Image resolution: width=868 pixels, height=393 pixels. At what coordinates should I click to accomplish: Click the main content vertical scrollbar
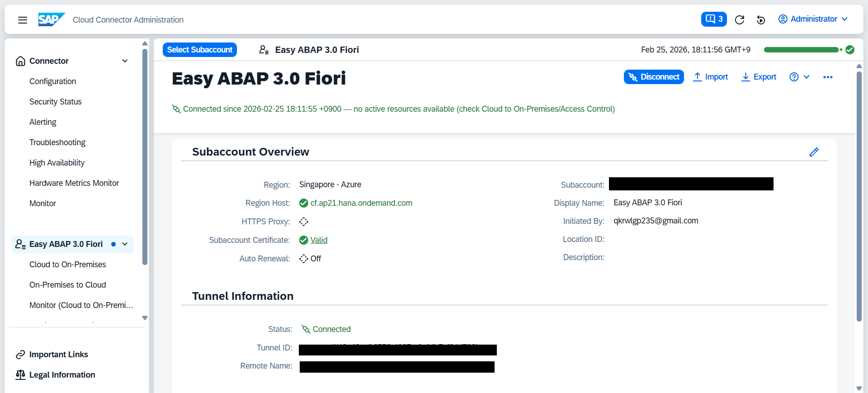coord(859,197)
